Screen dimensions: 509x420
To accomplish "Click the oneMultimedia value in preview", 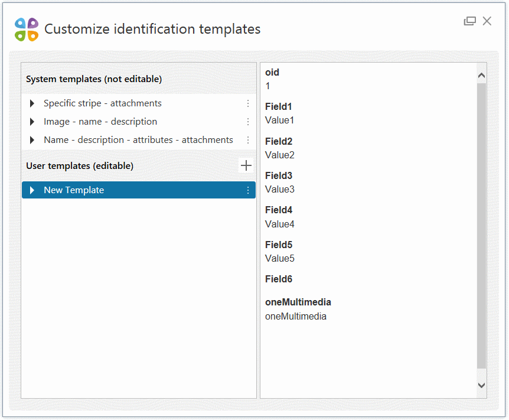I will [295, 316].
